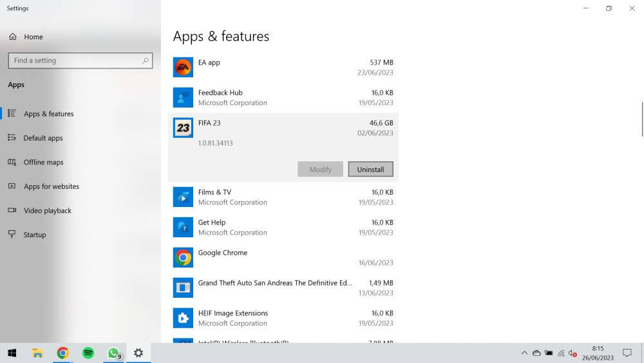The width and height of the screenshot is (644, 363).
Task: Select the EA app entry name
Action: click(x=209, y=63)
